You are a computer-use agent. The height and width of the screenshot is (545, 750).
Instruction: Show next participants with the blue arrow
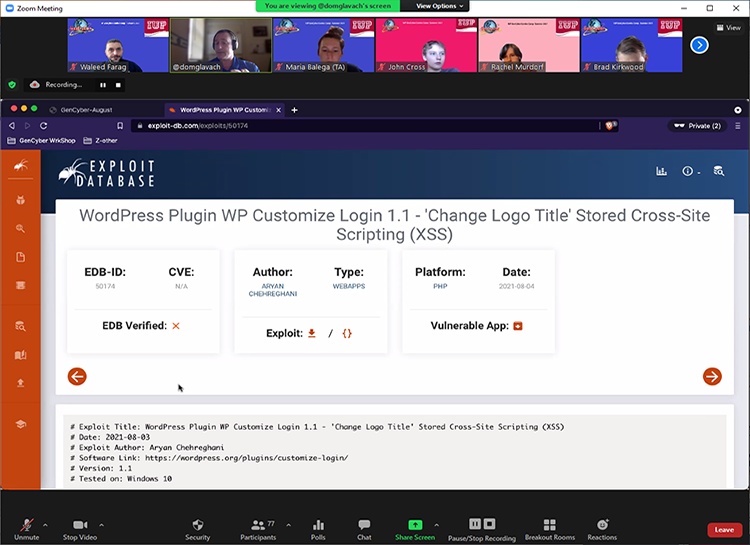(699, 45)
